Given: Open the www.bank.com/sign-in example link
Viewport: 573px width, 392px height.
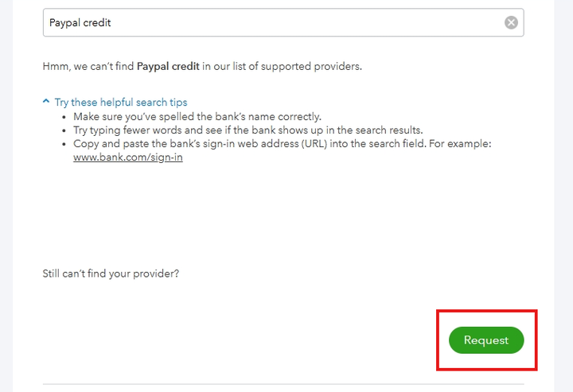Looking at the screenshot, I should click(x=128, y=157).
